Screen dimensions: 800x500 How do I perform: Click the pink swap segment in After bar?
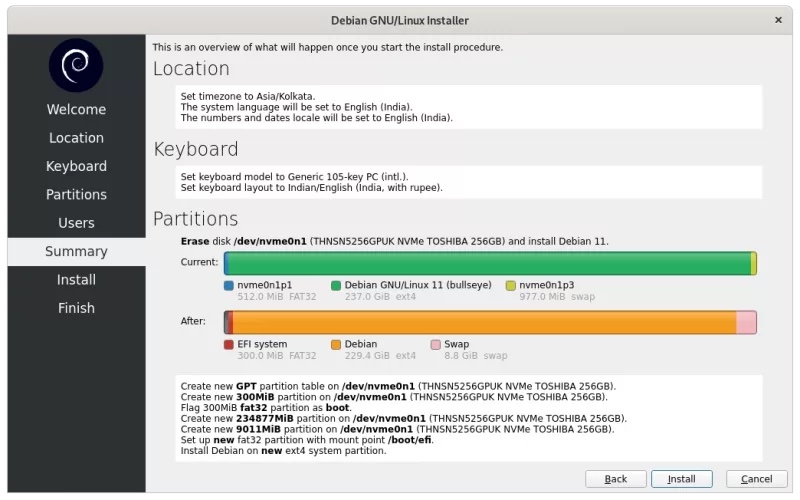[x=745, y=322]
